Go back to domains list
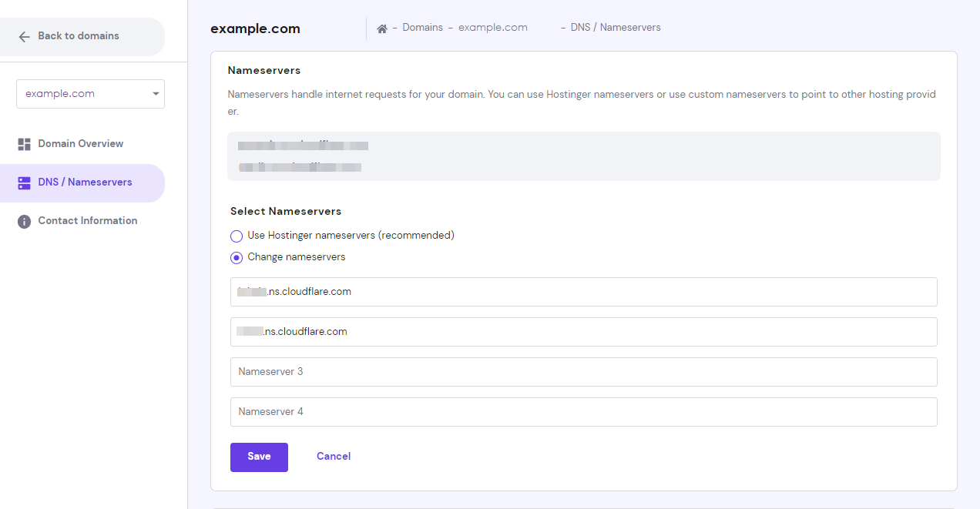 click(x=78, y=36)
